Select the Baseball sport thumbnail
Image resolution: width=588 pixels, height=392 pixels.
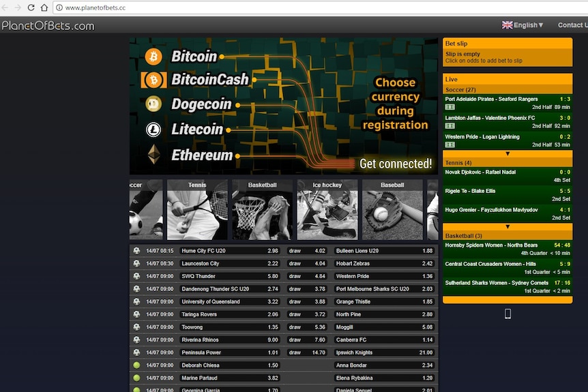click(x=392, y=209)
